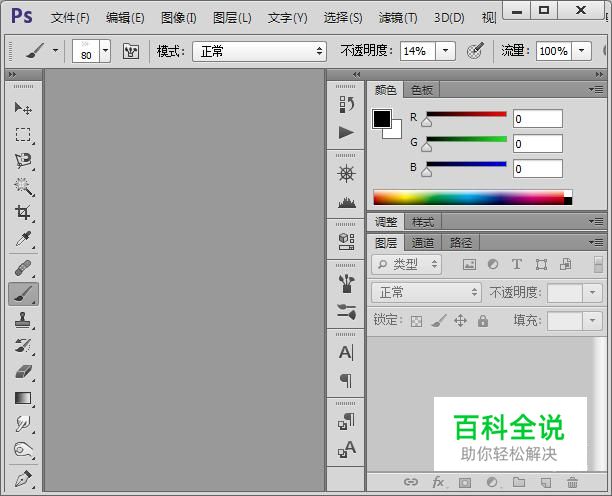Viewport: 612px width, 496px height.
Task: Open the Navigator panel wheel icon
Action: (346, 174)
